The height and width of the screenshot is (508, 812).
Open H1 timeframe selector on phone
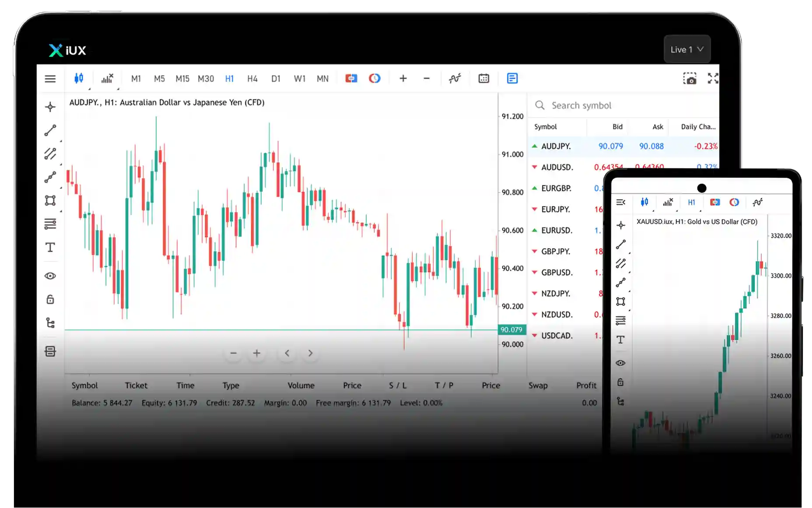pyautogui.click(x=691, y=202)
